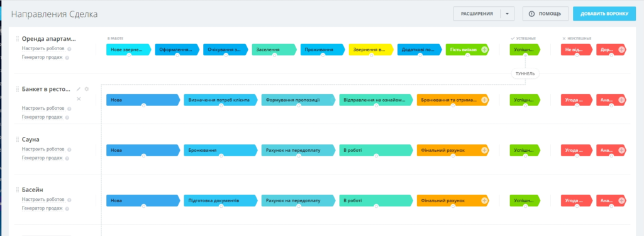644x236 pixels.
Task: Open gear settings icon for Банкет в ресто funnel
Action: (x=87, y=89)
